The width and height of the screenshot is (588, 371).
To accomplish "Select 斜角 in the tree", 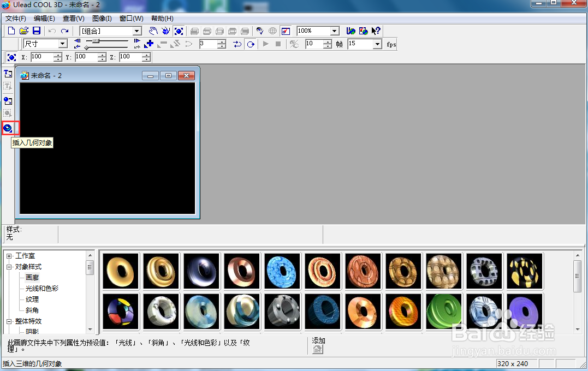I will 32,310.
